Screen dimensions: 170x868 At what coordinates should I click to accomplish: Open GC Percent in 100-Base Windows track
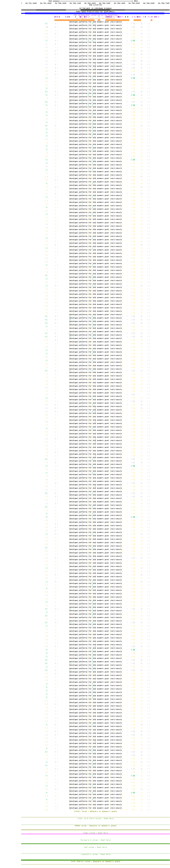click(95, 8)
